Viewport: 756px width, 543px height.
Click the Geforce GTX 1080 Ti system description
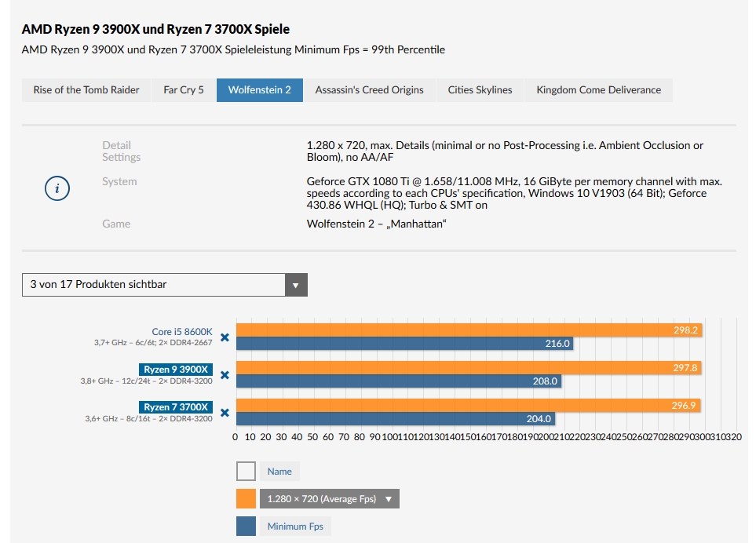point(514,193)
